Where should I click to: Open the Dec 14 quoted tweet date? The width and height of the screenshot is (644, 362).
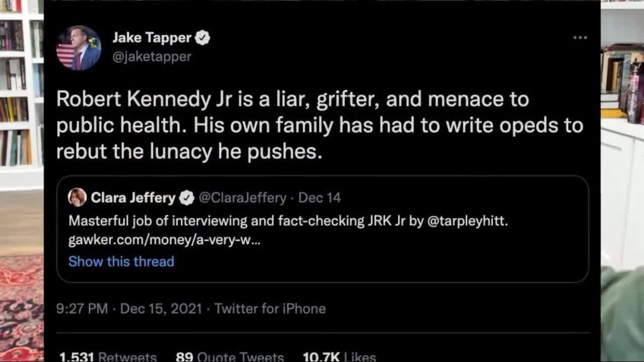(319, 198)
